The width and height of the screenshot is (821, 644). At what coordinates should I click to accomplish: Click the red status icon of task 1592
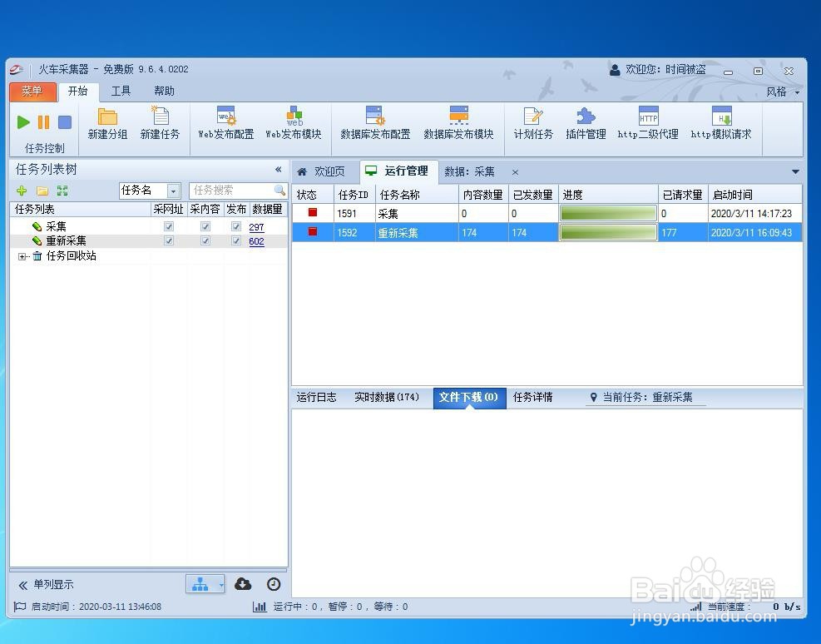pyautogui.click(x=313, y=231)
